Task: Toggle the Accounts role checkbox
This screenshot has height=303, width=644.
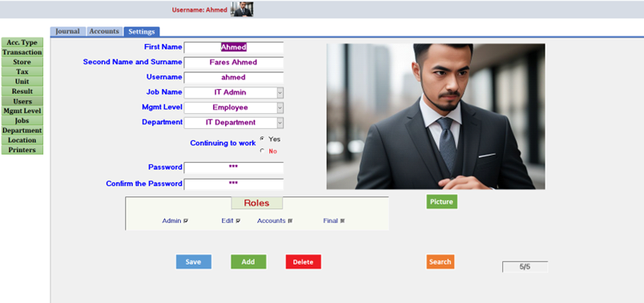Action: click(x=291, y=220)
